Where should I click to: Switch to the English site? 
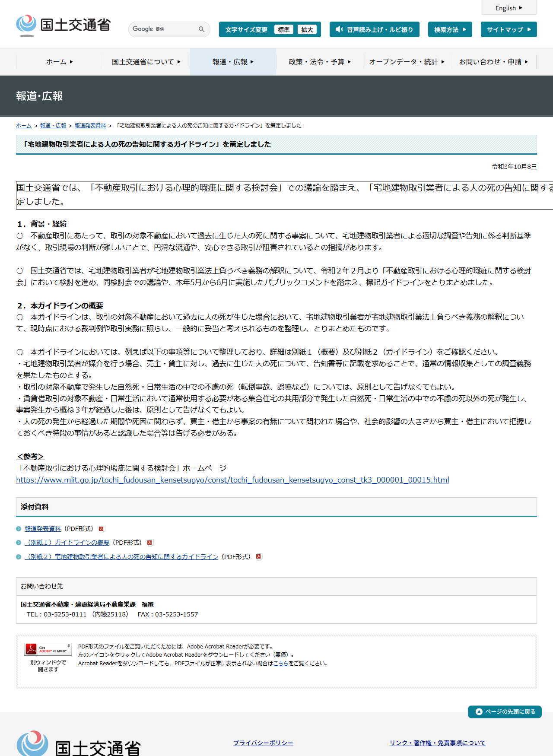pos(509,8)
